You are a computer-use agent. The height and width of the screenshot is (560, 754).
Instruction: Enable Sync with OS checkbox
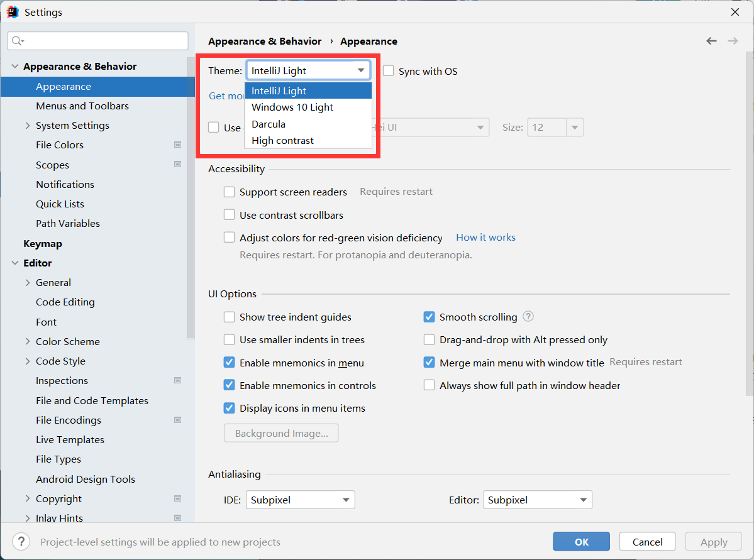[x=389, y=71]
